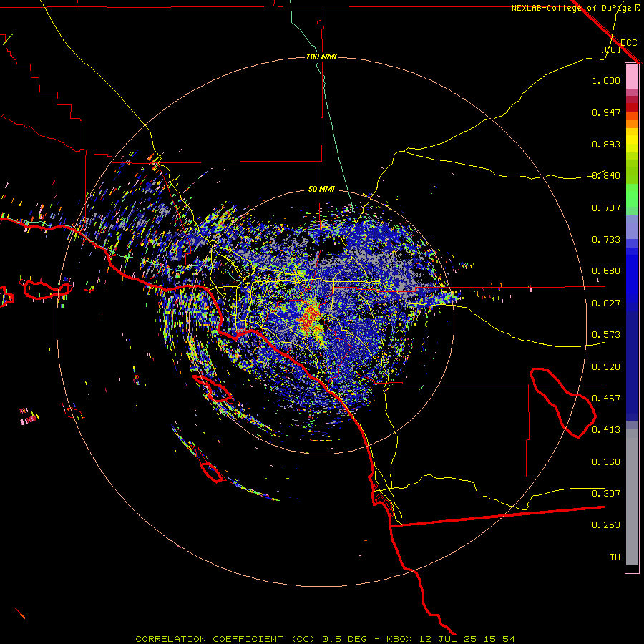644x644 pixels.
Task: Click the 0.467 scale value
Action: click(606, 399)
